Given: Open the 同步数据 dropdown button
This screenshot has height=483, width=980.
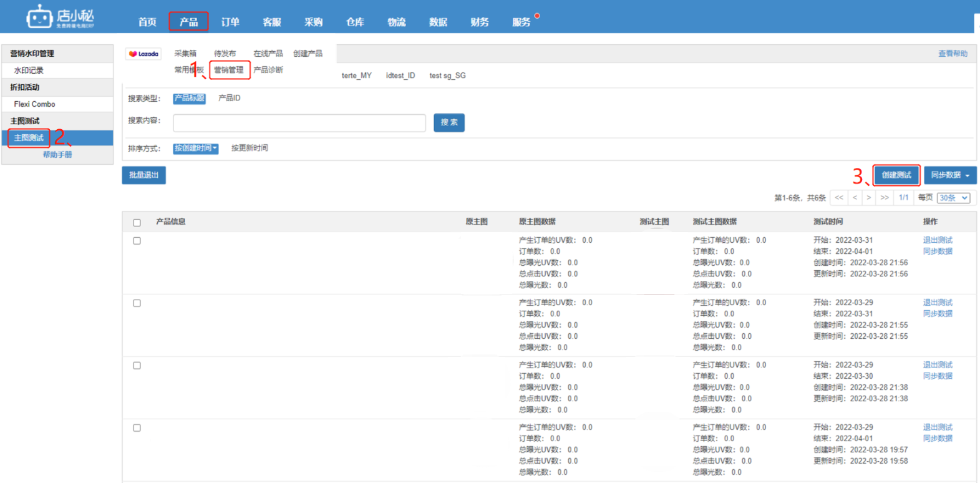Looking at the screenshot, I should (x=949, y=175).
